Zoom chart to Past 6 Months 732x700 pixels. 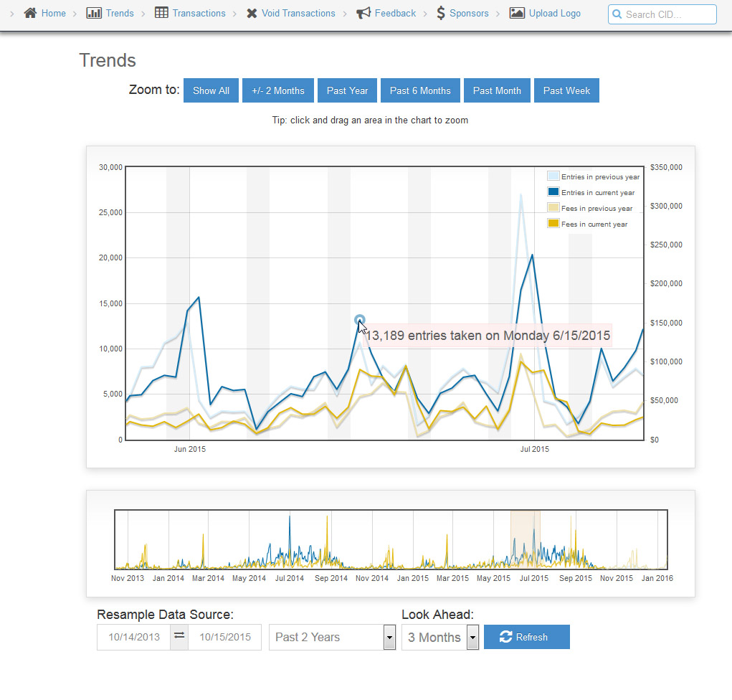tap(420, 90)
